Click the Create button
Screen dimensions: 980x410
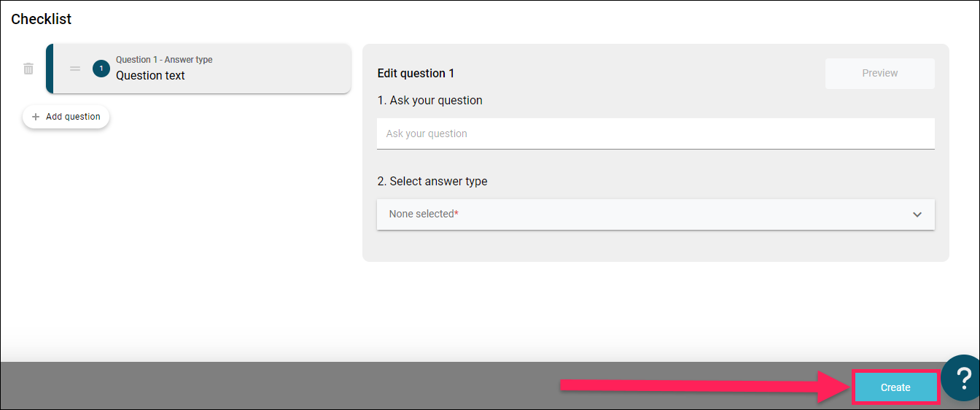[x=895, y=387]
